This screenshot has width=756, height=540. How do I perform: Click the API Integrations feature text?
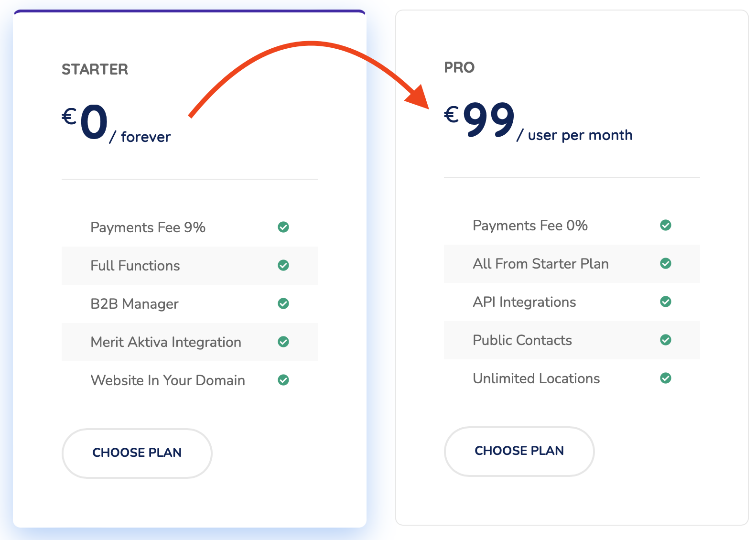524,302
